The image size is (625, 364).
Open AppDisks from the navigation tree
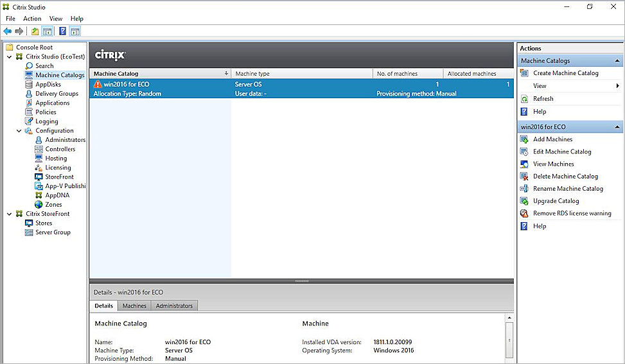coord(48,84)
